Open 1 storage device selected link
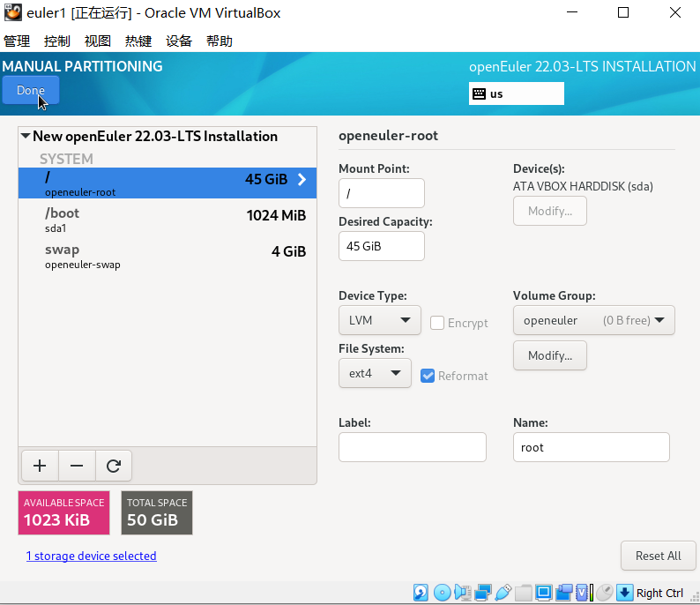Viewport: 700px width, 605px height. tap(91, 556)
